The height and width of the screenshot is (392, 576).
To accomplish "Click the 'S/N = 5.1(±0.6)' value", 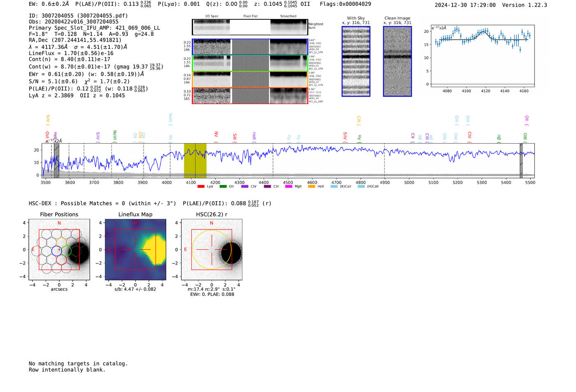I will point(53,81).
